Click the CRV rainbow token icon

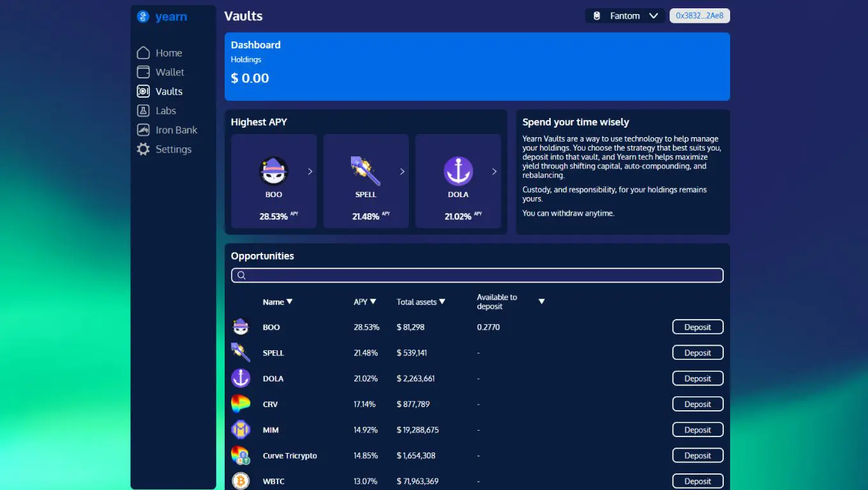pyautogui.click(x=241, y=404)
